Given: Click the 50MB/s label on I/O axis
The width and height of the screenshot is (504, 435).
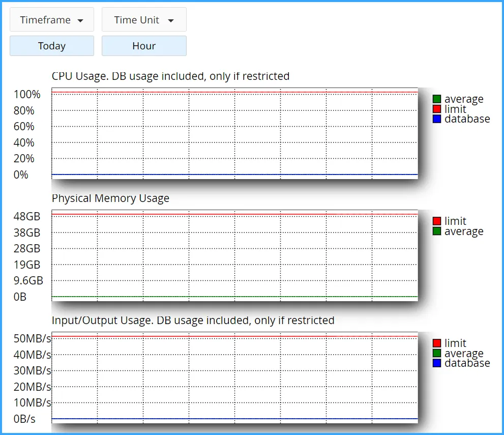Looking at the screenshot, I should tap(32, 339).
